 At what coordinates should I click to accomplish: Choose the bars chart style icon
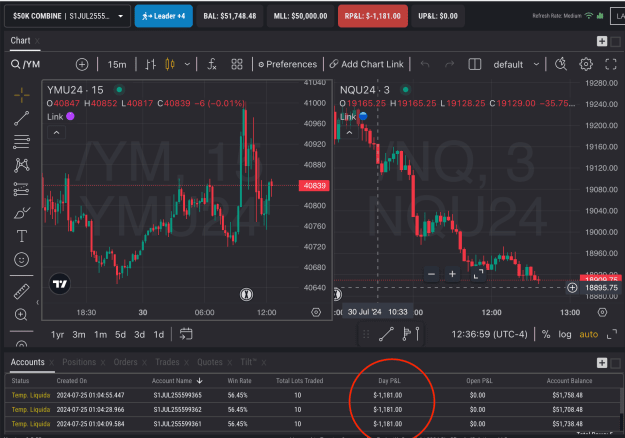pyautogui.click(x=150, y=64)
